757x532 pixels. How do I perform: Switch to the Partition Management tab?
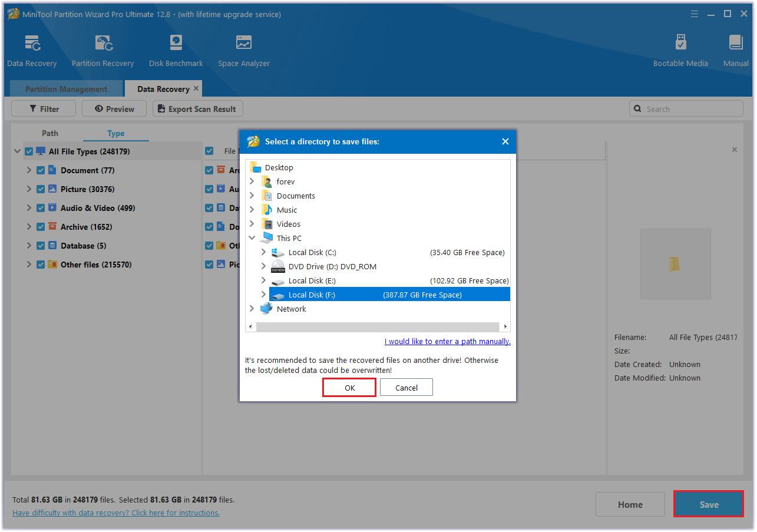pyautogui.click(x=66, y=89)
